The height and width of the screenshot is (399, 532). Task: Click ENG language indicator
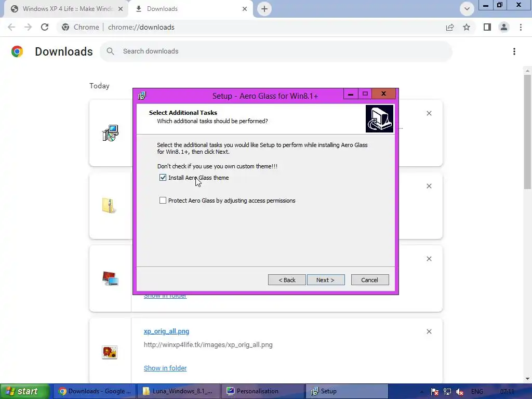477,392
